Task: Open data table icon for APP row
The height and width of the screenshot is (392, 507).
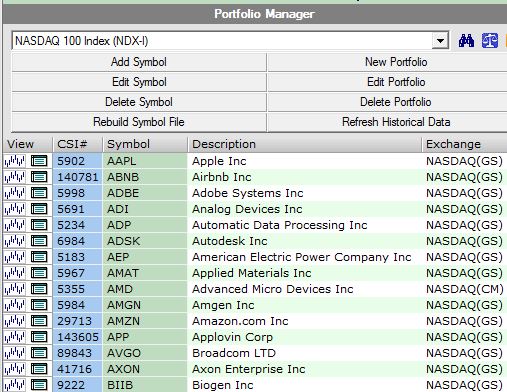Action: tap(39, 337)
